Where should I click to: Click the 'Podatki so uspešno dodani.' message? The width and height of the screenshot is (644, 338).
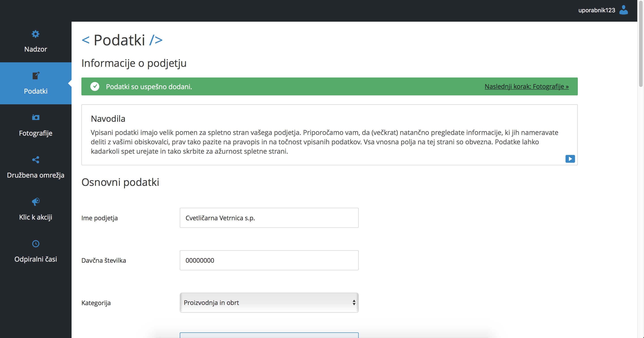point(149,87)
